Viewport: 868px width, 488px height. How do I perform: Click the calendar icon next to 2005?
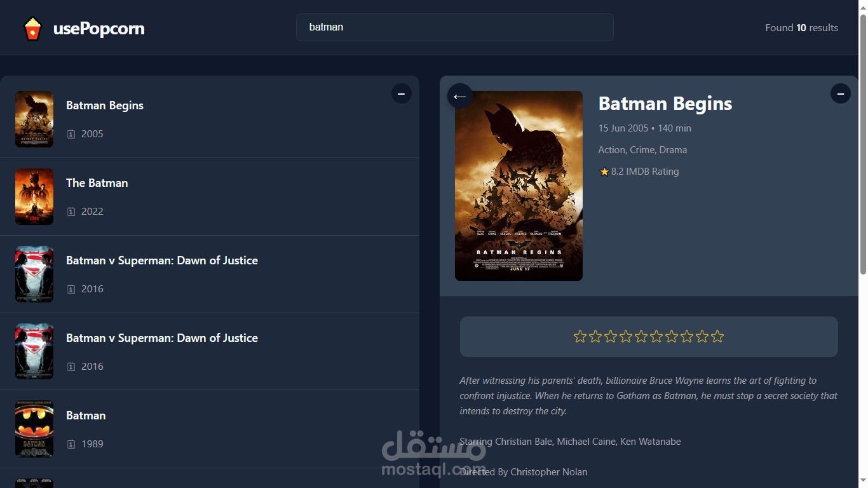pos(71,134)
